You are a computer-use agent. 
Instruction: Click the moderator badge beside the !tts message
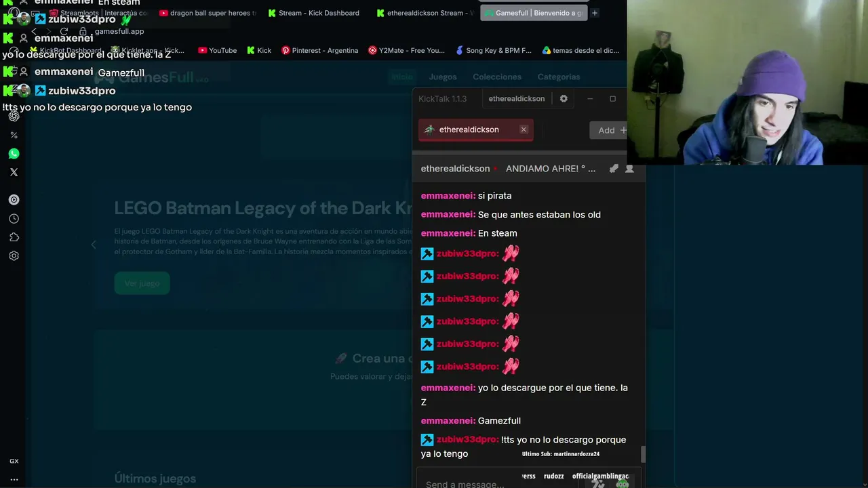(x=427, y=440)
